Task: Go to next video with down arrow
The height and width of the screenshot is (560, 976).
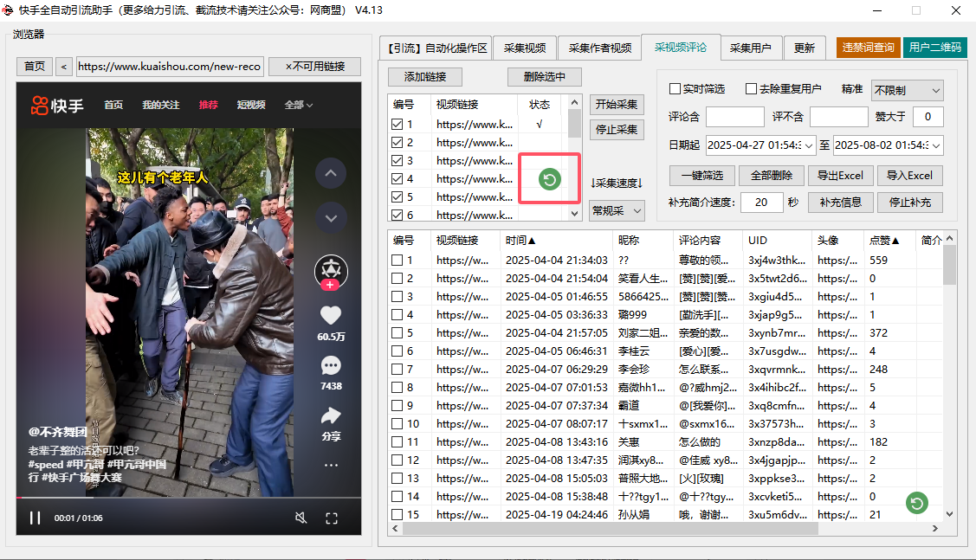Action: (x=331, y=218)
